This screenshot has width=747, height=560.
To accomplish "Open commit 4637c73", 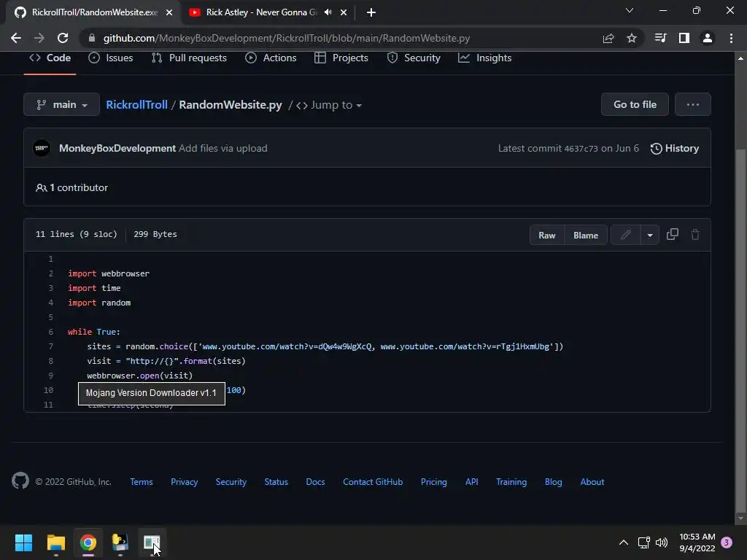I will pyautogui.click(x=581, y=149).
